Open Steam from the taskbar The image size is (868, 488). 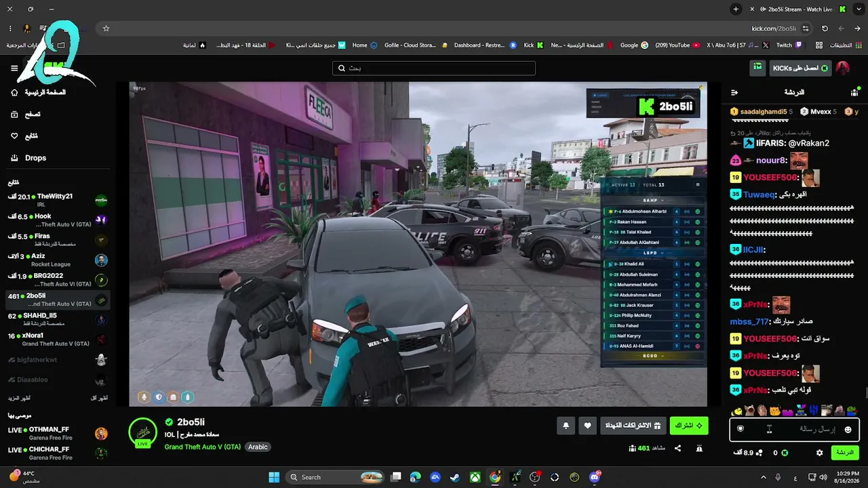pyautogui.click(x=455, y=477)
